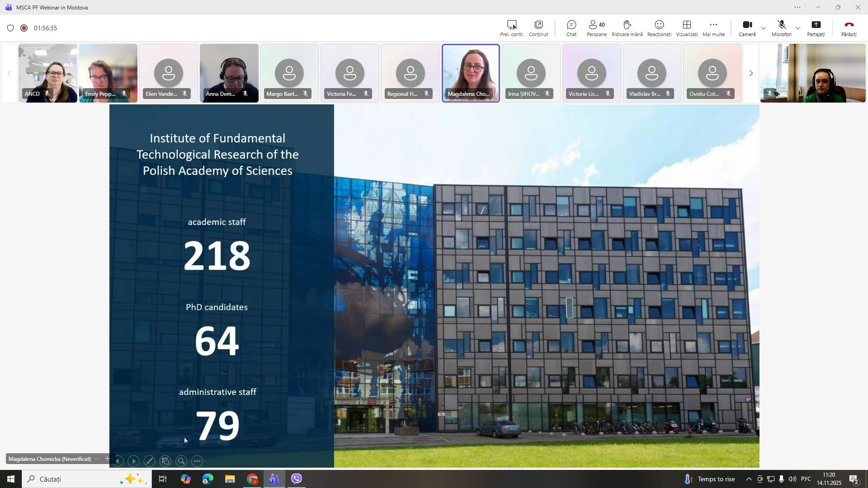
Task: Go to next slide in presentation controls
Action: tap(133, 461)
